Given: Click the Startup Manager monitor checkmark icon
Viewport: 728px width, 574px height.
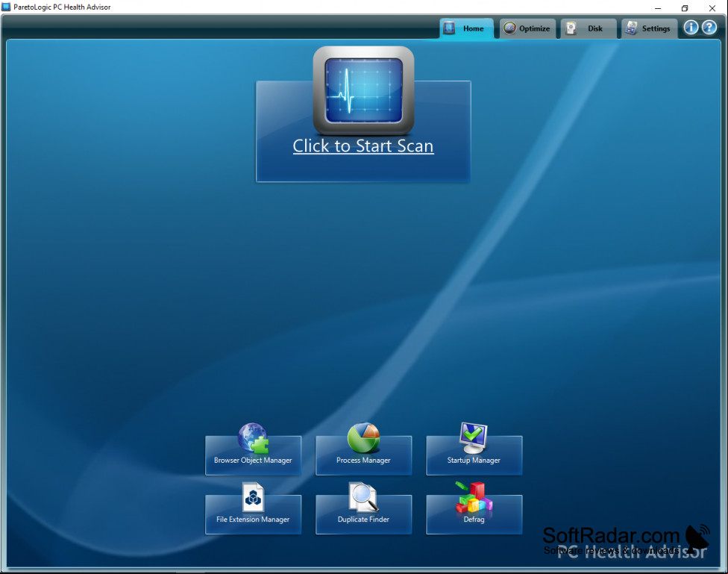Looking at the screenshot, I should pos(473,438).
